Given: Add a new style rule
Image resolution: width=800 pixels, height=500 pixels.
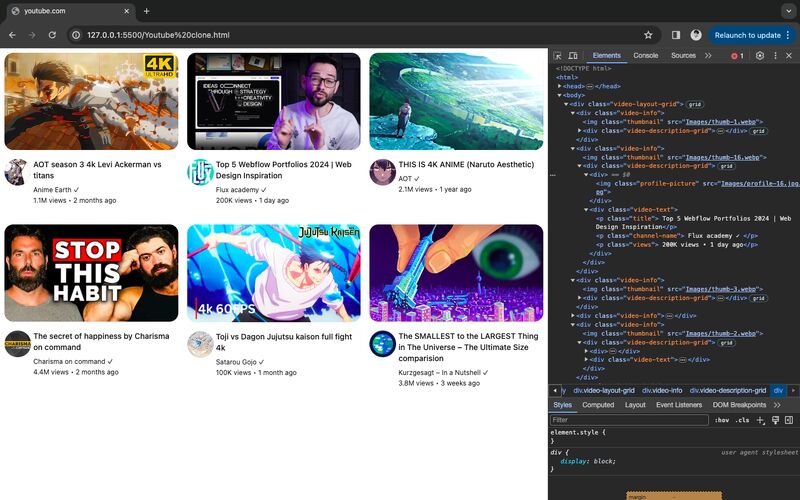Looking at the screenshot, I should click(760, 420).
